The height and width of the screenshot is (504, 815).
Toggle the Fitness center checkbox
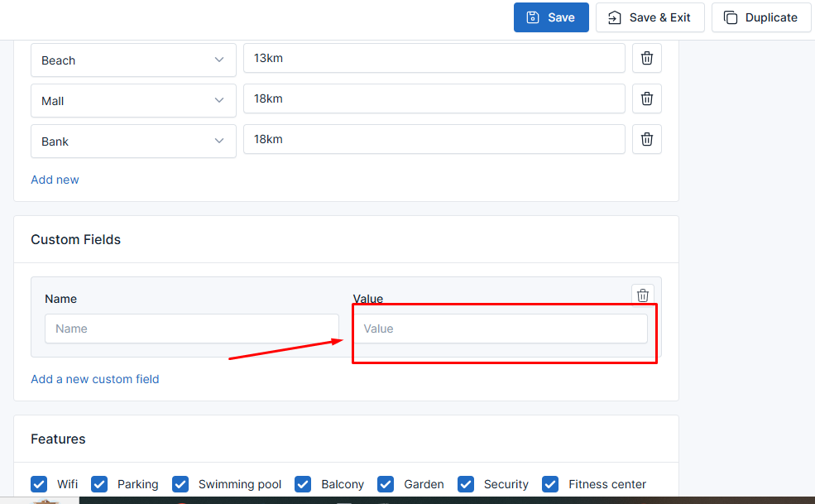pos(550,484)
